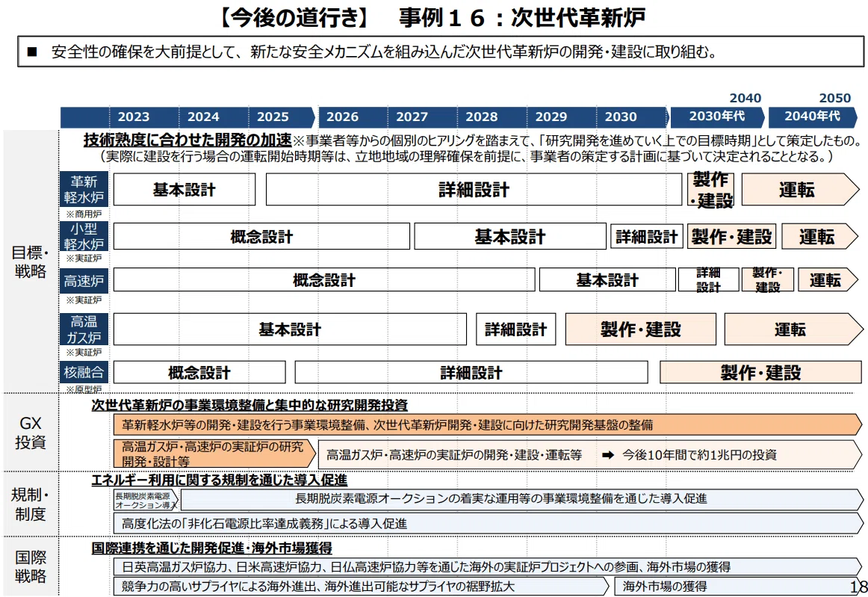Select 基本設計 box in 革新軽水炉 row

(x=185, y=189)
